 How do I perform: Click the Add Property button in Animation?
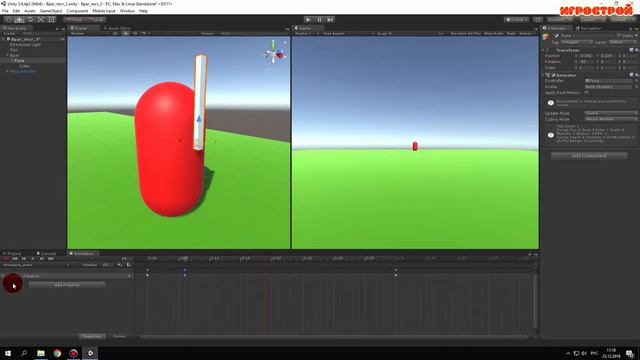[67, 284]
